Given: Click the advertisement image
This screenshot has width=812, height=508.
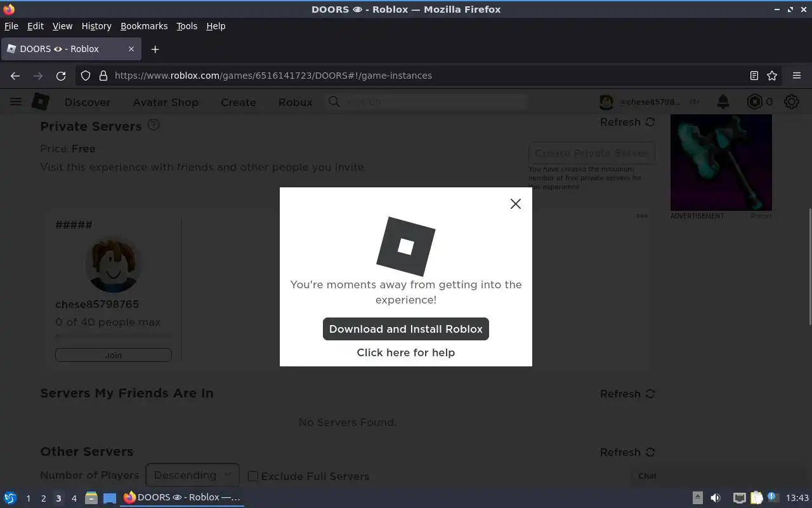Looking at the screenshot, I should click(721, 163).
